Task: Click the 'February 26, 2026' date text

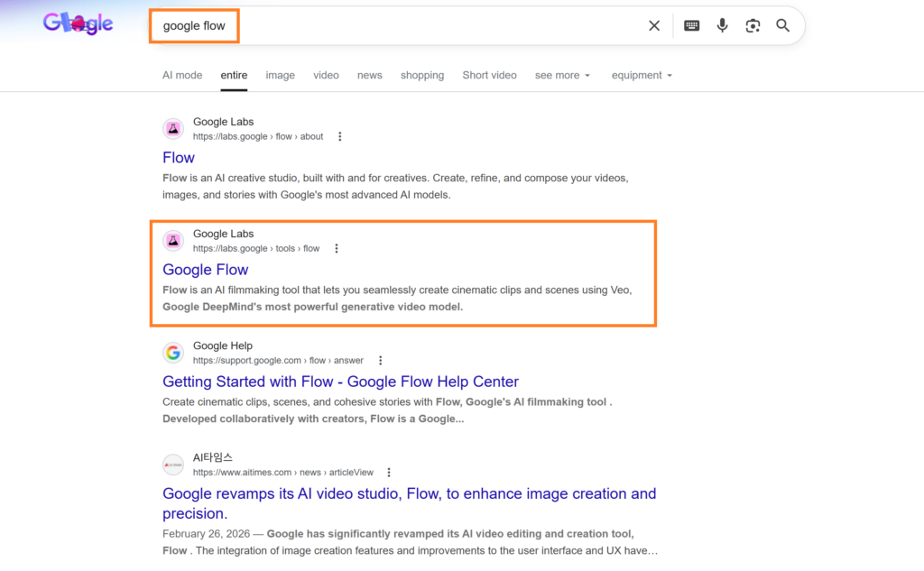Action: click(207, 534)
